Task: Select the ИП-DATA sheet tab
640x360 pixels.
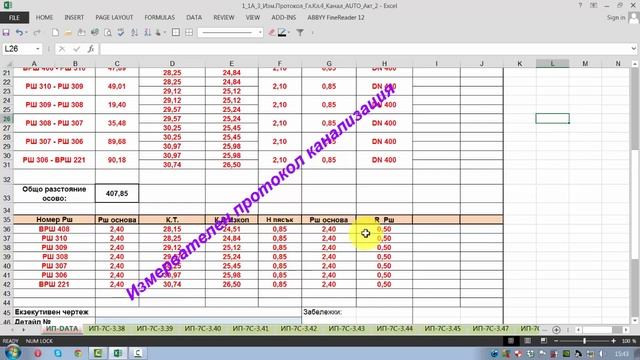Action: 62,329
